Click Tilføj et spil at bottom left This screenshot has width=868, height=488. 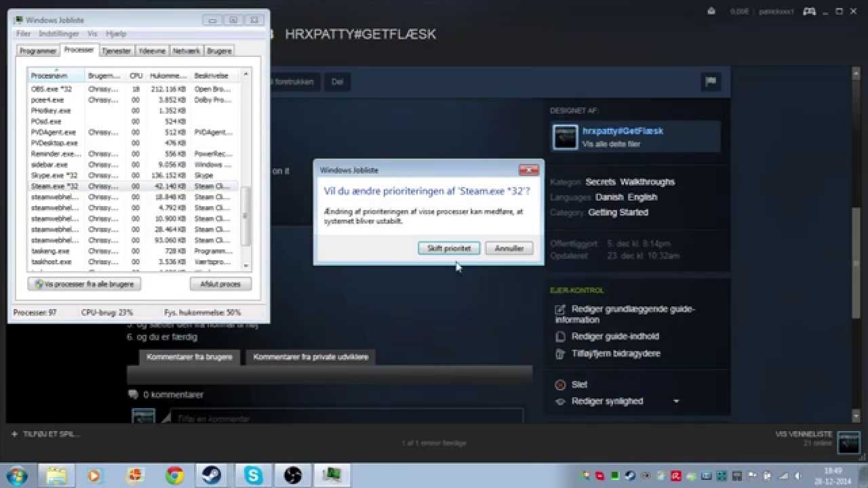45,434
